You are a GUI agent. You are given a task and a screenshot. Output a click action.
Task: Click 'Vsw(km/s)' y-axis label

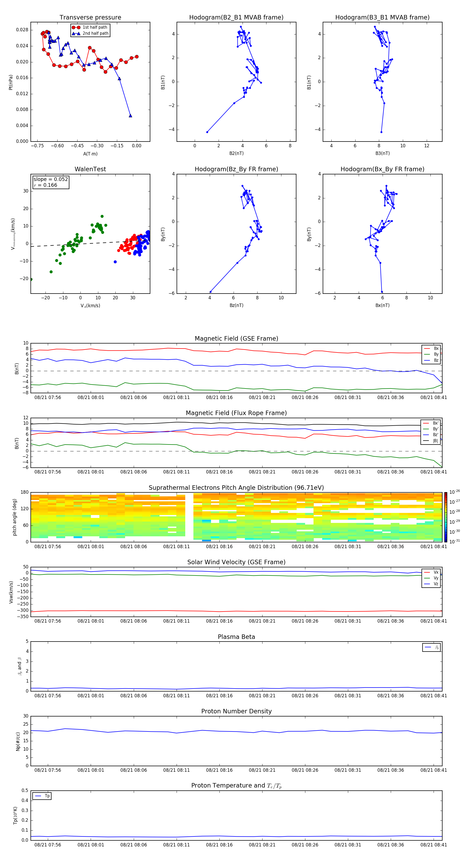point(11,592)
